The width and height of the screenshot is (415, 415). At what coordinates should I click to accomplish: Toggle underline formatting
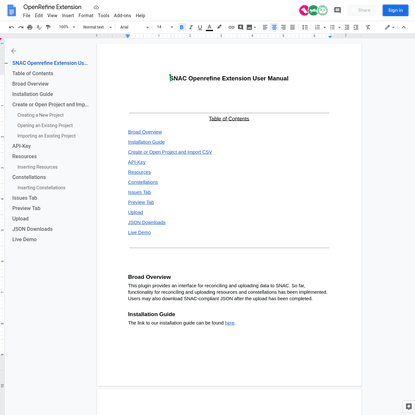(x=200, y=27)
